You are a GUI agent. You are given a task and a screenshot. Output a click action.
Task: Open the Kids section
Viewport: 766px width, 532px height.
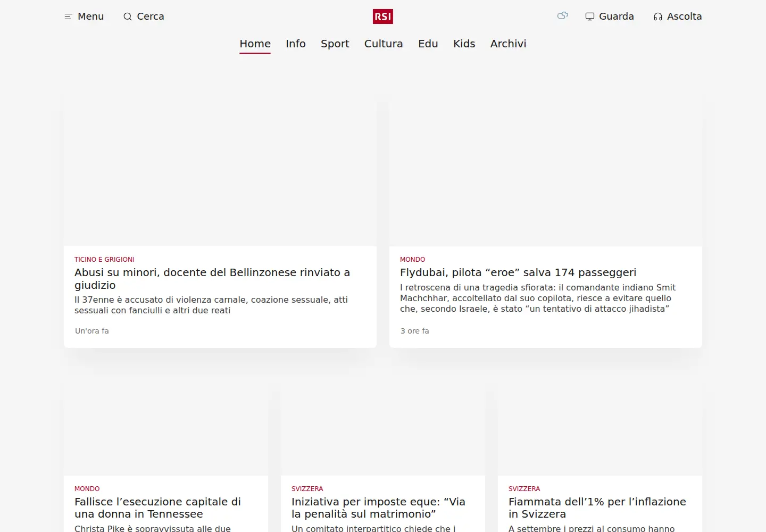pos(464,44)
